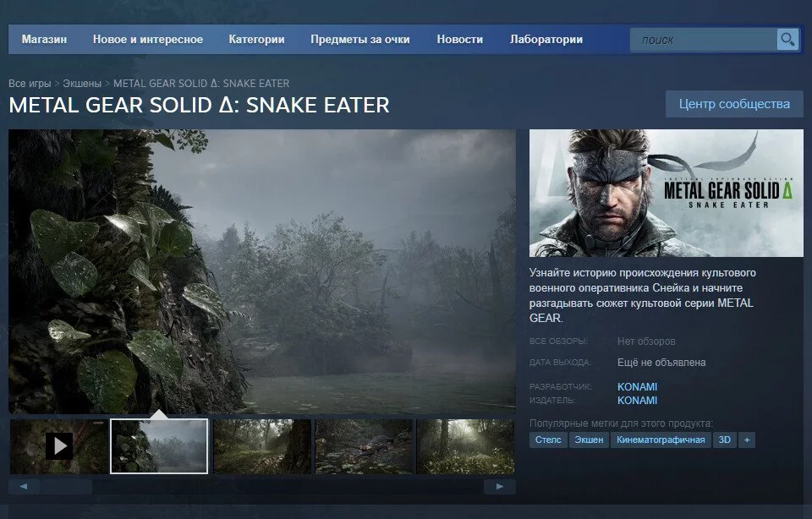Image resolution: width=812 pixels, height=519 pixels.
Task: Select the fourth thumbnail with crocodile swamp
Action: tap(364, 446)
